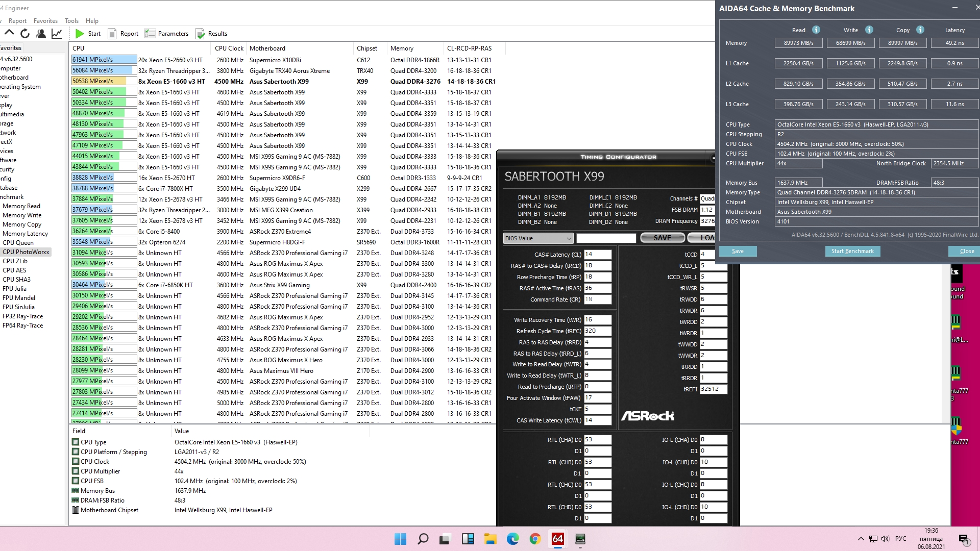Click the CAS# Latency input field

tap(597, 254)
